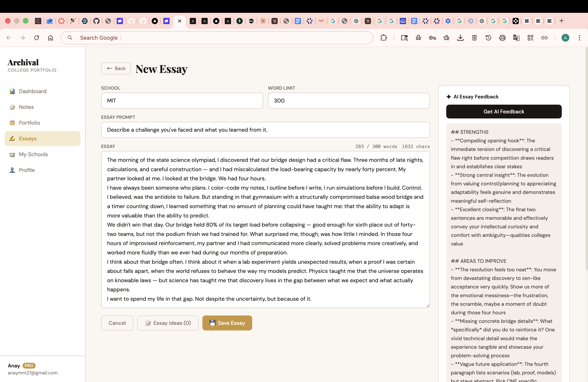The height and width of the screenshot is (382, 588).
Task: Save the essay
Action: (x=227, y=323)
